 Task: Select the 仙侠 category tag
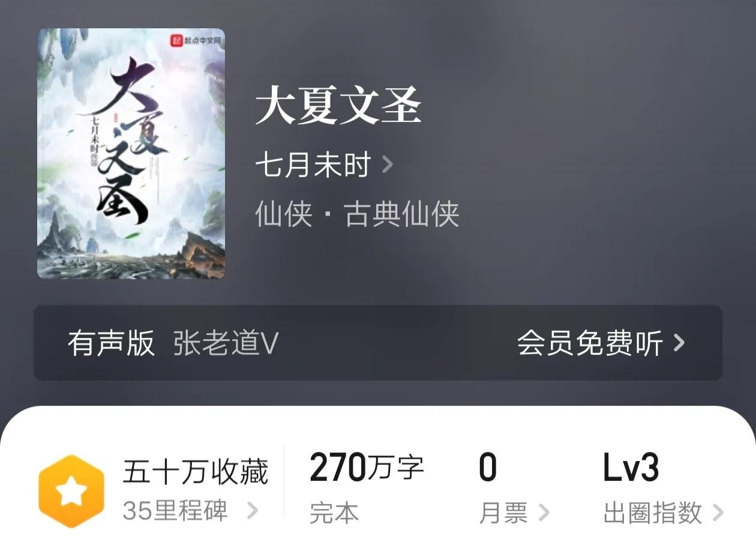coord(284,214)
